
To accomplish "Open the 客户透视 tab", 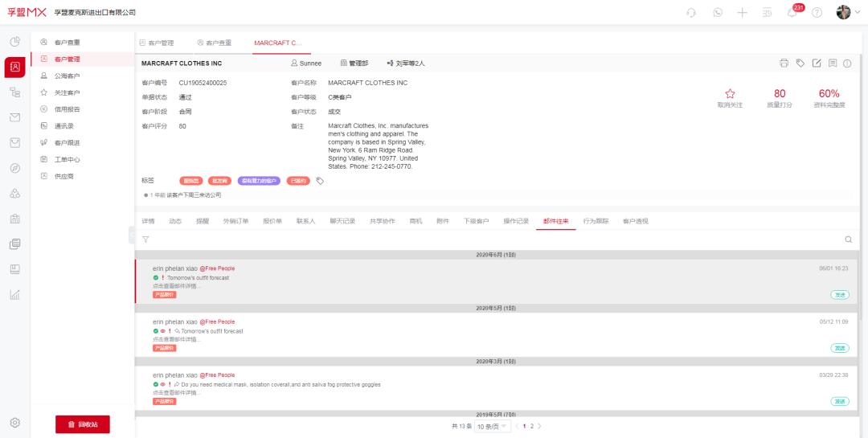I will (x=636, y=221).
